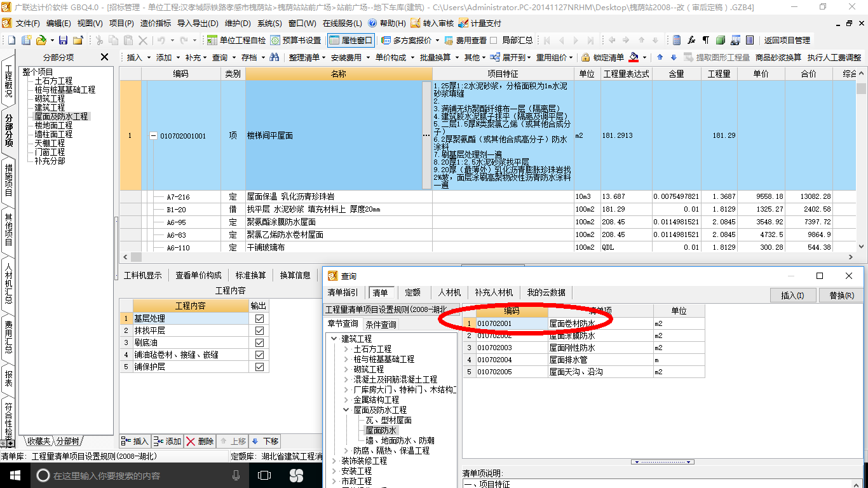
Task: Uncheck 输出 for 基层处理
Action: (259, 318)
